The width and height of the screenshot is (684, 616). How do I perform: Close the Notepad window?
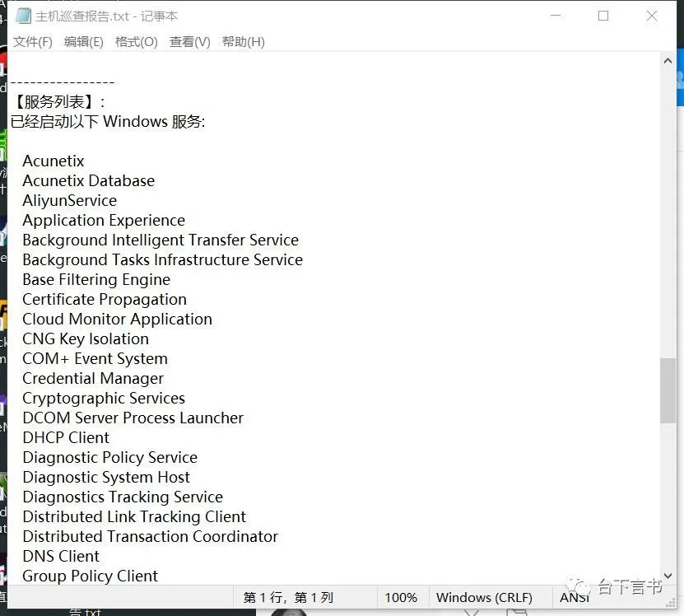click(652, 16)
